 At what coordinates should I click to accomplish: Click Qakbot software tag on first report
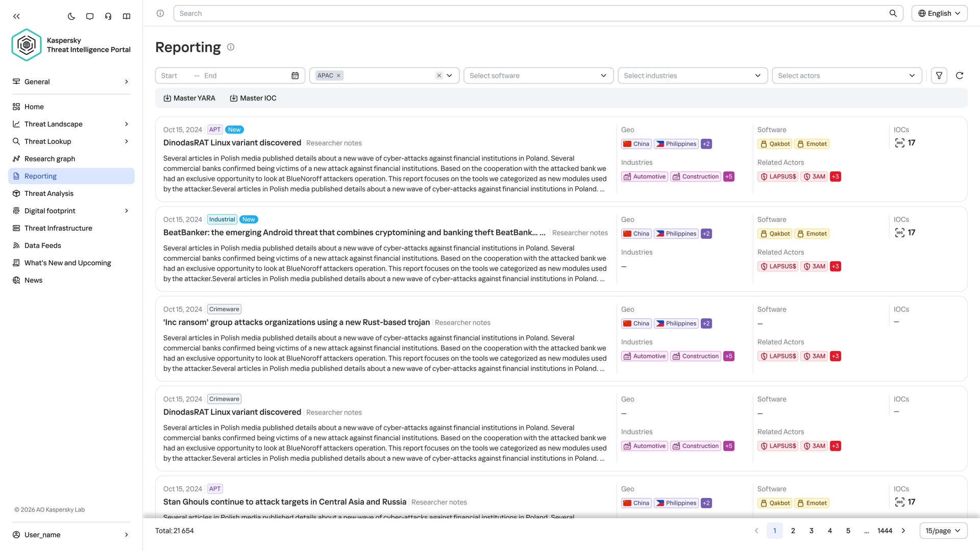click(x=775, y=144)
